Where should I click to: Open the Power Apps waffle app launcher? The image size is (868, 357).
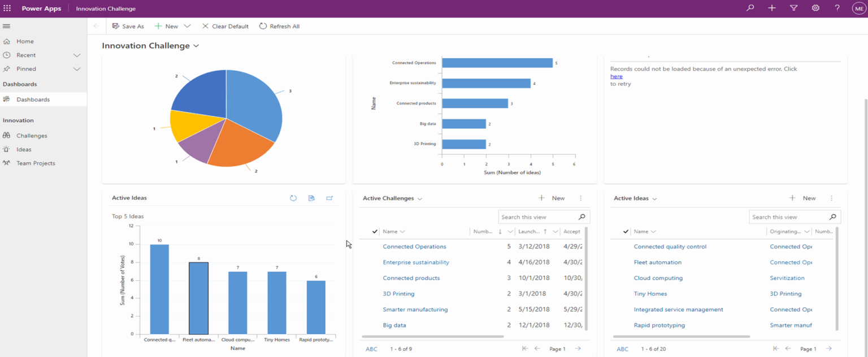pos(7,8)
